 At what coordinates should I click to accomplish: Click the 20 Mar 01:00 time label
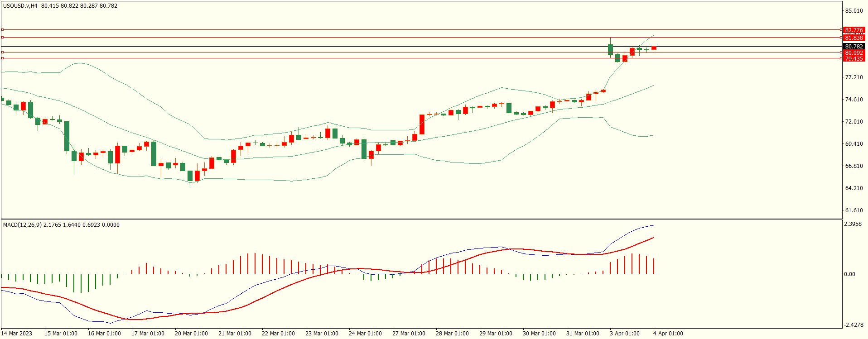[x=191, y=334]
